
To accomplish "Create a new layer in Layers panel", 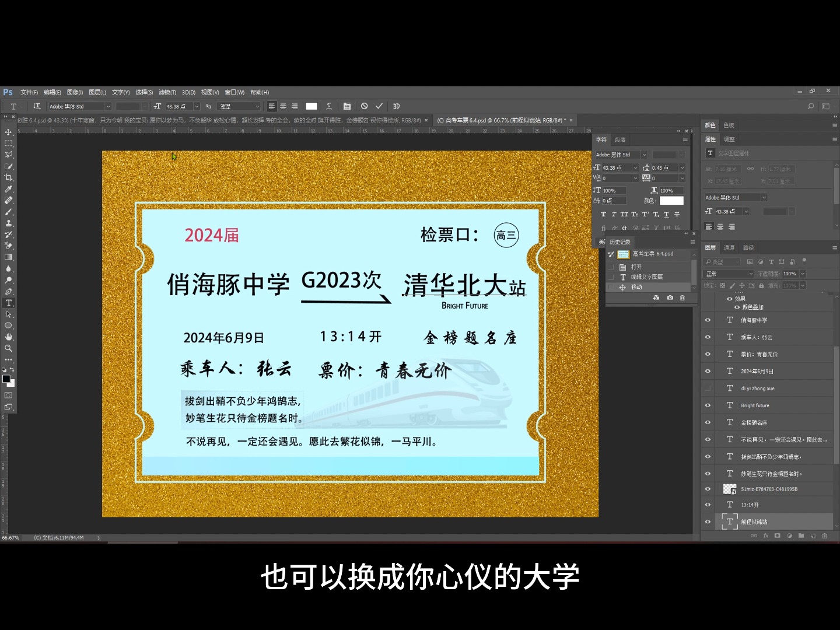I will (x=813, y=535).
